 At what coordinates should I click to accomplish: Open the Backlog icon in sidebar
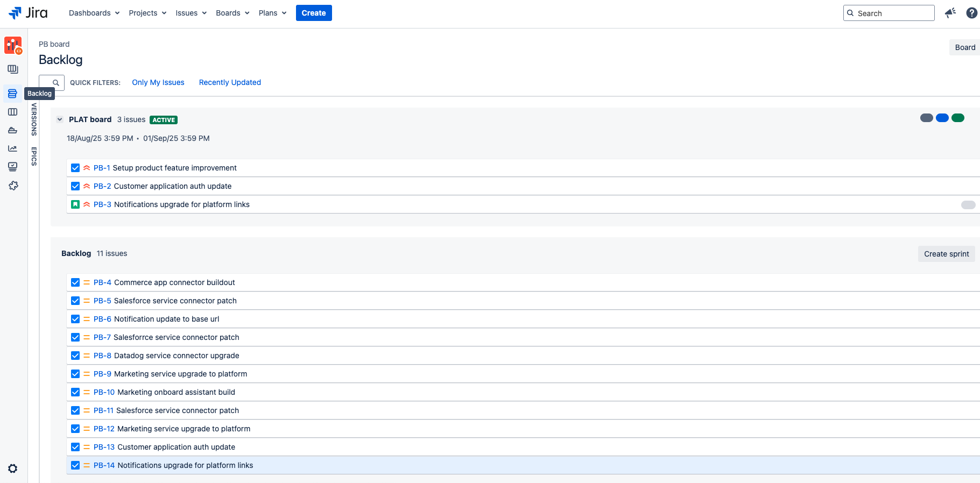click(x=12, y=94)
